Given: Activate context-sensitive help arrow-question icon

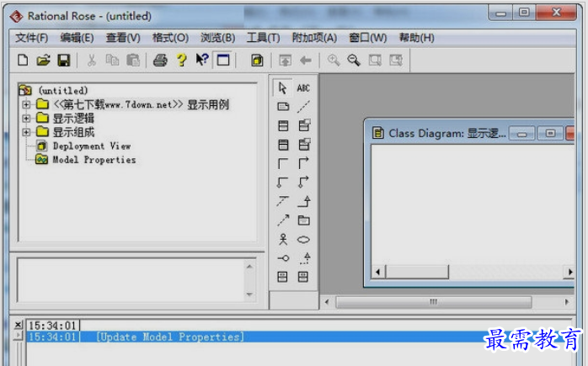Looking at the screenshot, I should click(x=202, y=60).
